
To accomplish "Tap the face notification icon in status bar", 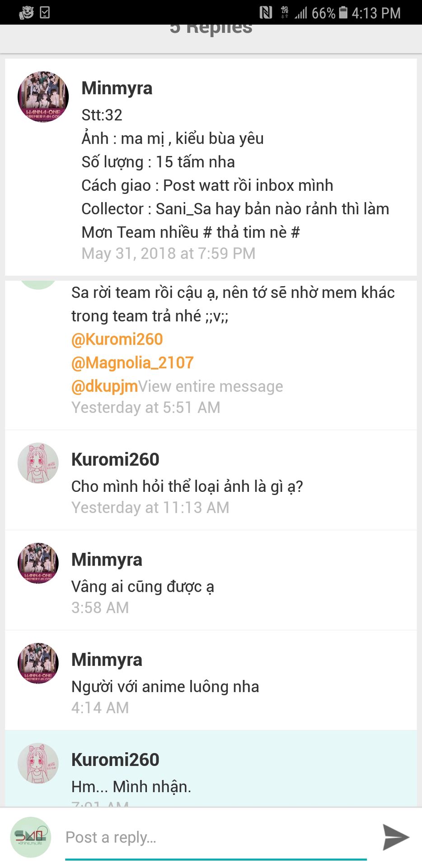I will point(26,12).
